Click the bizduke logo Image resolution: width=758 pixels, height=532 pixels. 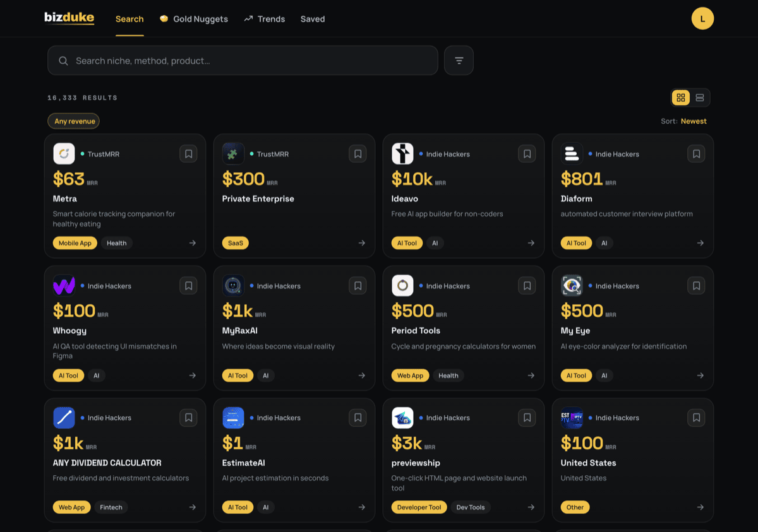pyautogui.click(x=69, y=18)
